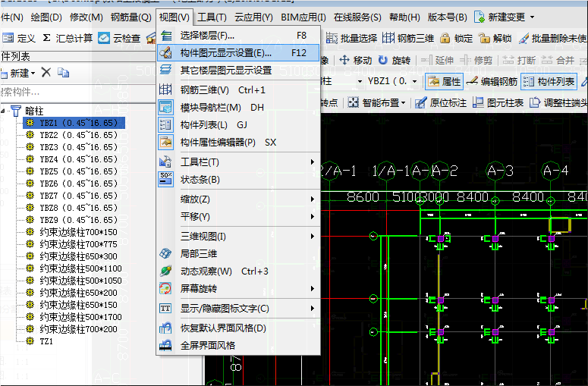This screenshot has width=588, height=386.
Task: Open the 帮助(H) menu
Action: click(404, 17)
